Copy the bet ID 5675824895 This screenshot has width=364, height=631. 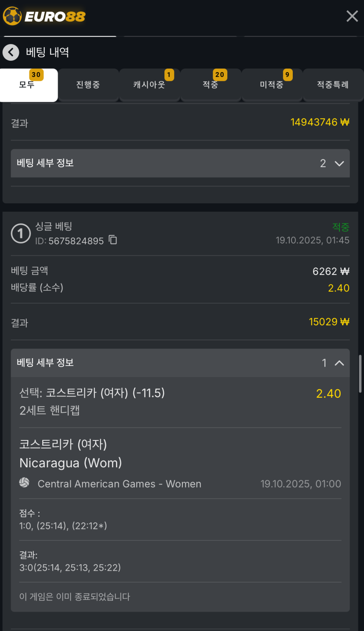[113, 240]
